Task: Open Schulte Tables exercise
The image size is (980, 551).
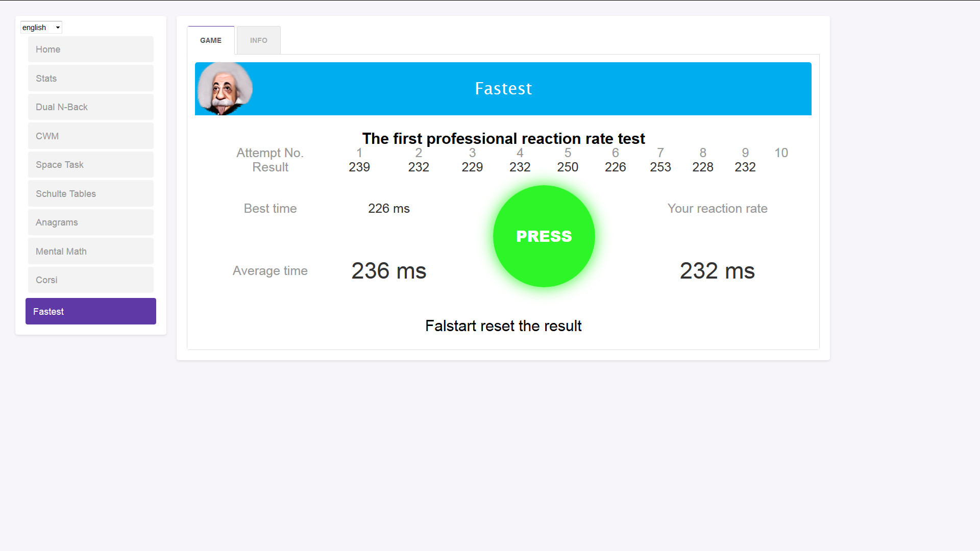Action: pyautogui.click(x=90, y=194)
